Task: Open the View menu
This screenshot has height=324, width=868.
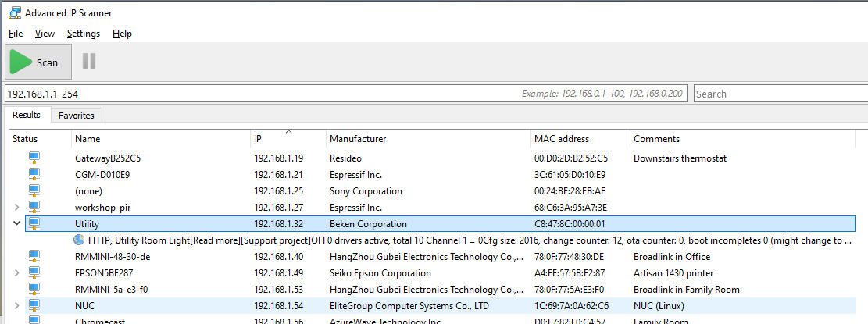Action: (x=45, y=33)
